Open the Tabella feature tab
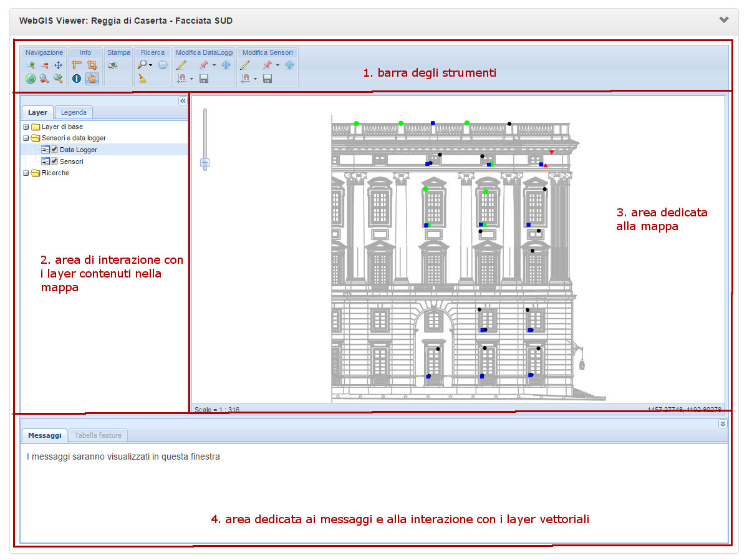Screen dimensions: 747x560 (x=98, y=435)
